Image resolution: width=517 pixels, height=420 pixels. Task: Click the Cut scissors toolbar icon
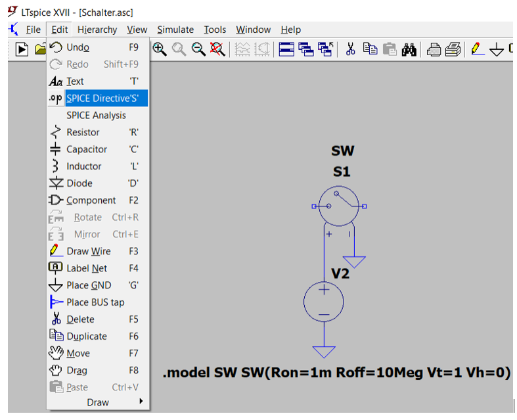coord(351,49)
